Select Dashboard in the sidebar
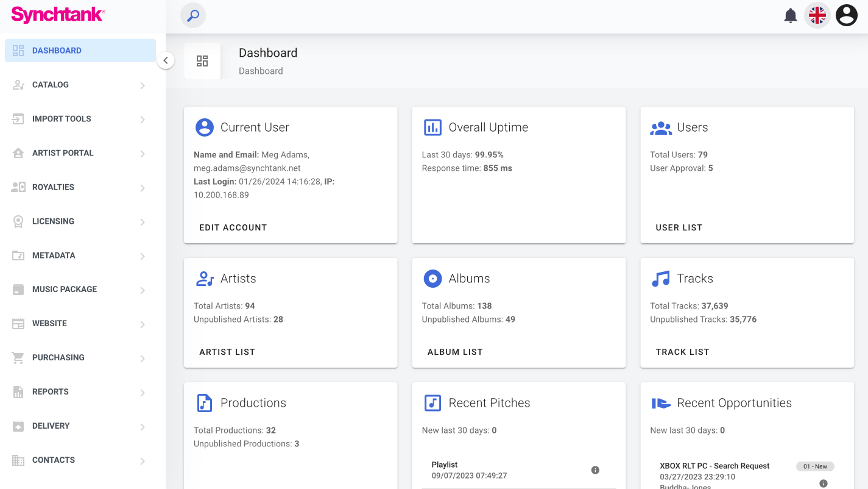The height and width of the screenshot is (489, 868). (57, 51)
